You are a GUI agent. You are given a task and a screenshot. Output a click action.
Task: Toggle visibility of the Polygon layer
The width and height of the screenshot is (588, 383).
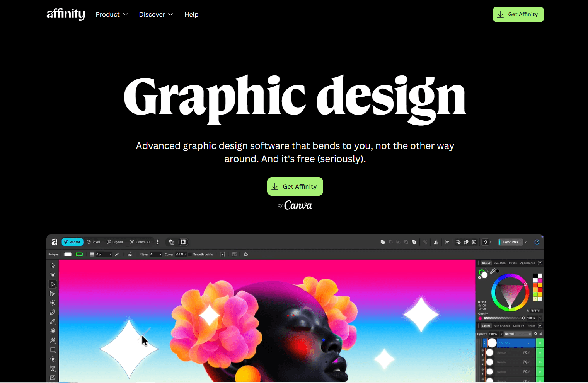tap(540, 343)
